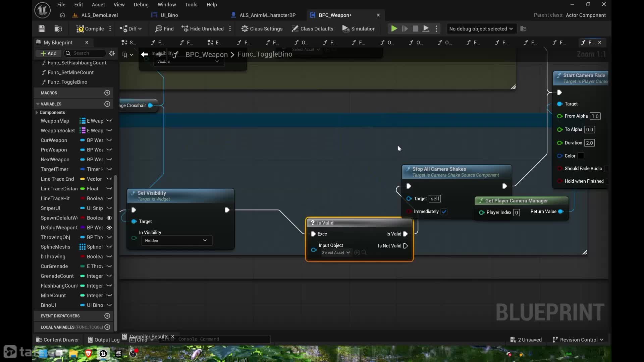Click the Brave browser taskbar icon
The height and width of the screenshot is (362, 644).
coord(89,354)
